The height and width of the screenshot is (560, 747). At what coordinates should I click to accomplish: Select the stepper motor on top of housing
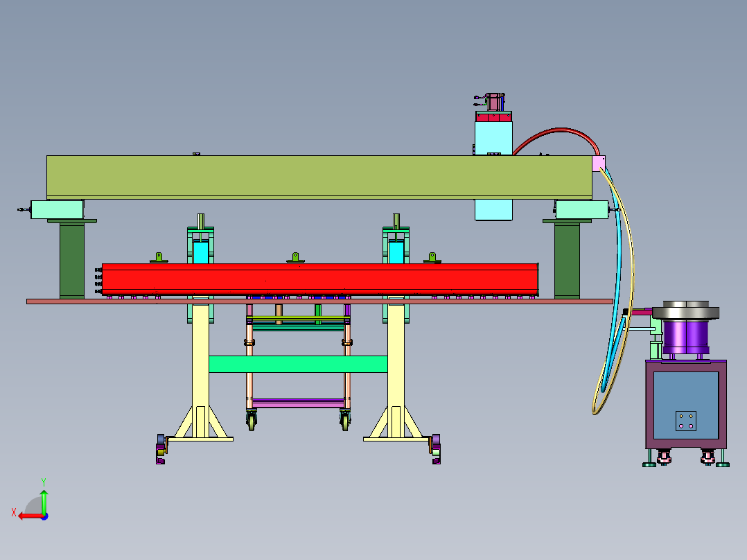pos(493,102)
